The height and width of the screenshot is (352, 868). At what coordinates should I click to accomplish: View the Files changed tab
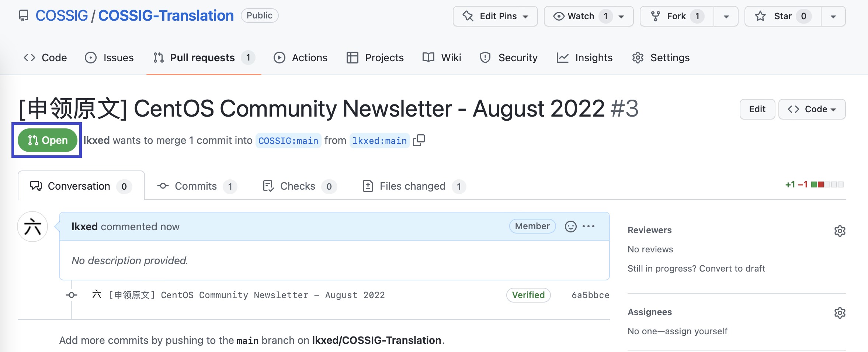(414, 186)
